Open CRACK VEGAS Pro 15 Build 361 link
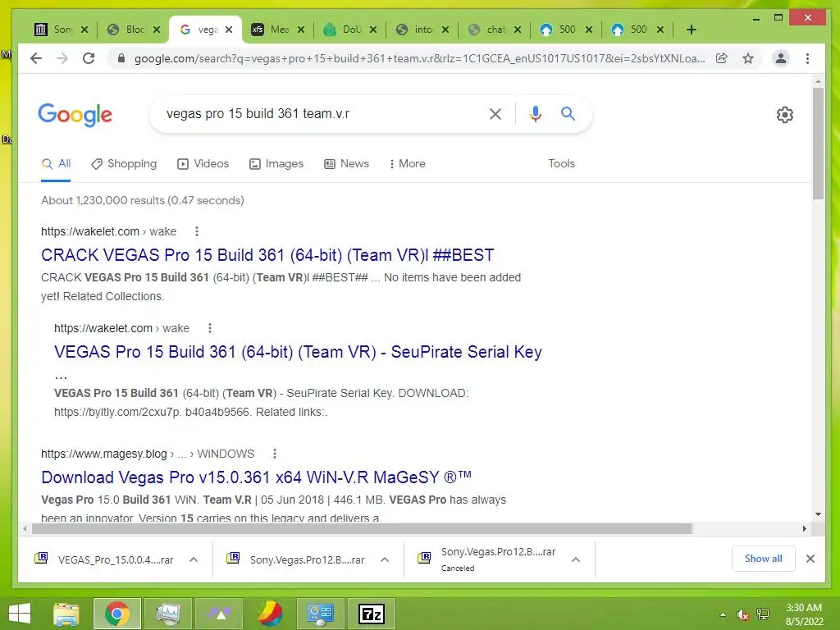This screenshot has width=840, height=630. click(267, 255)
